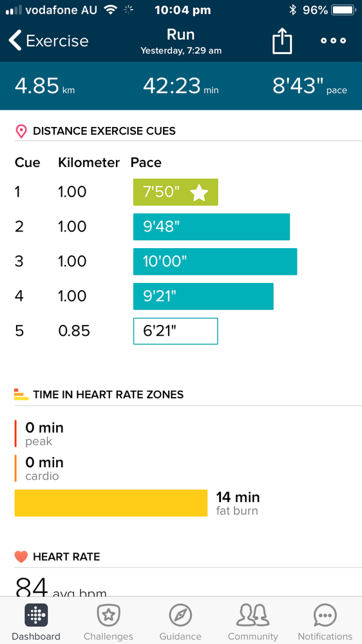Tap the share icon in the header

282,41
